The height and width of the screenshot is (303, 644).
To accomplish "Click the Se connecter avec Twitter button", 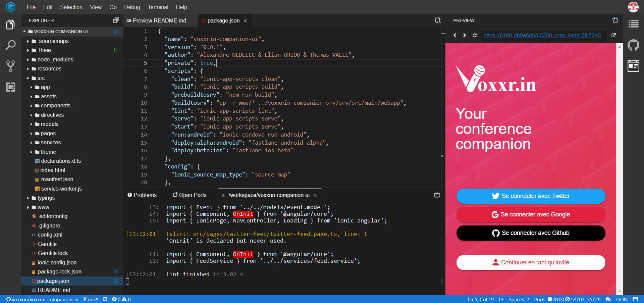I will [x=531, y=196].
